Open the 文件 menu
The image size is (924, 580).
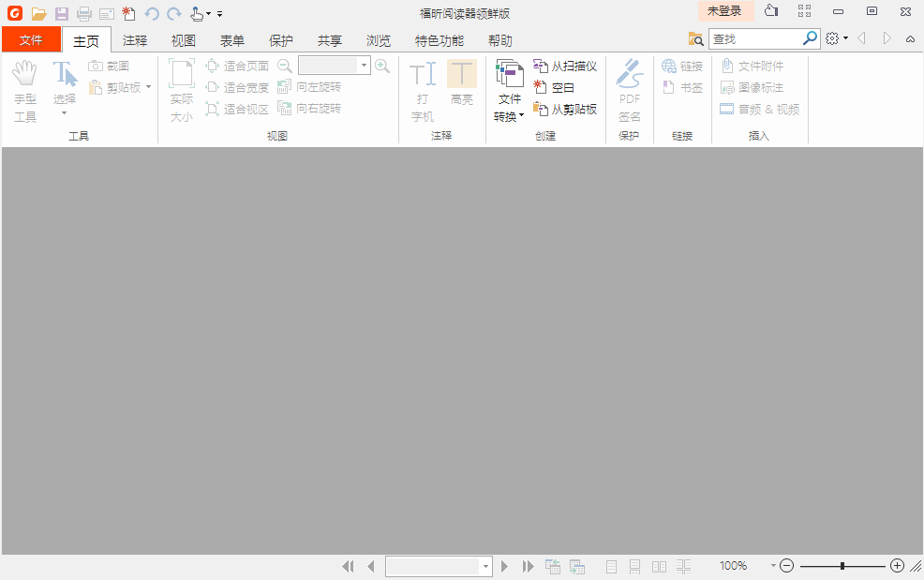pyautogui.click(x=31, y=40)
